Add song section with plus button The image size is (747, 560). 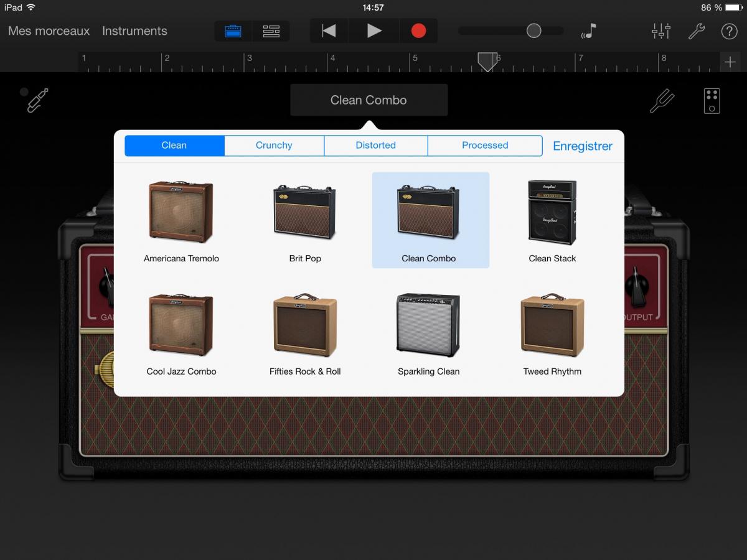pos(730,62)
